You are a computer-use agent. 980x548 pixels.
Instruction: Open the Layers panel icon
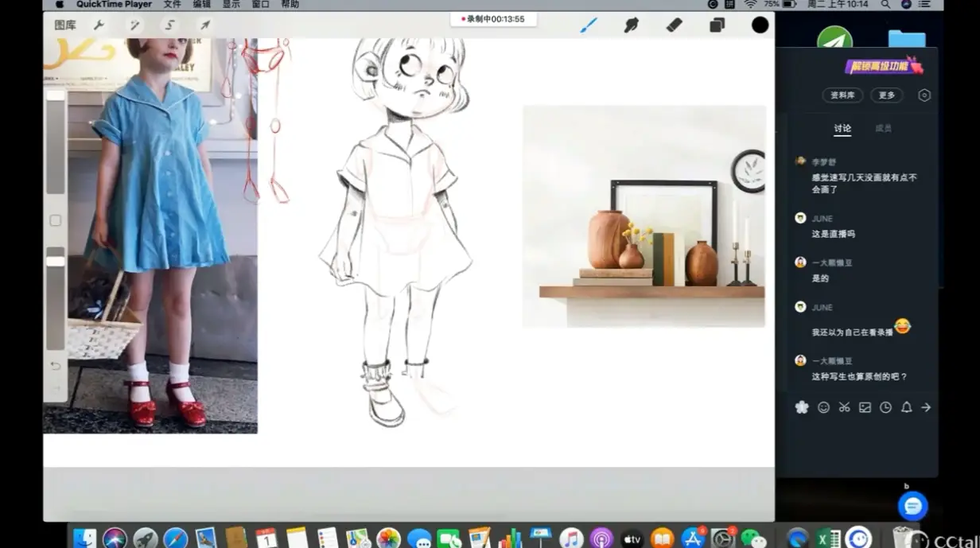pos(716,25)
